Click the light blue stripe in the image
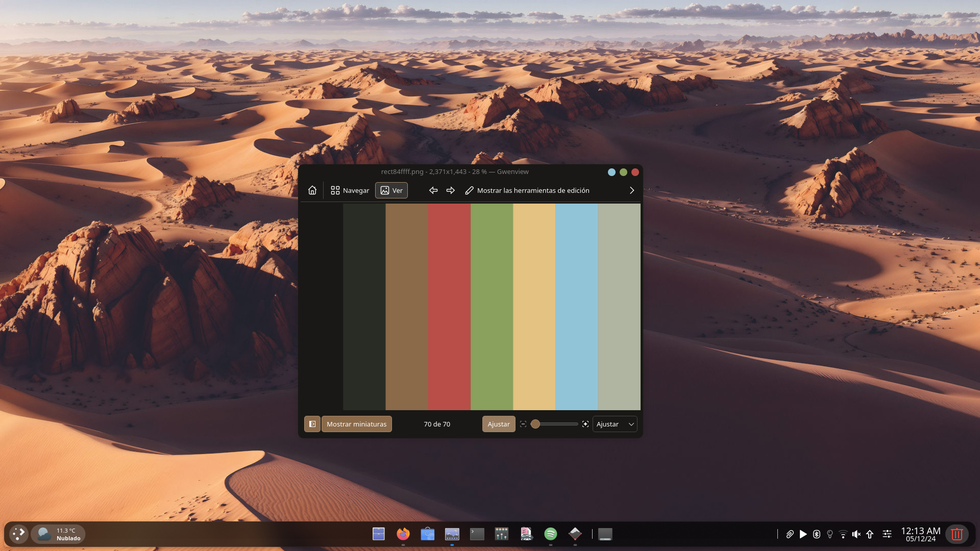This screenshot has width=980, height=551. pos(576,307)
